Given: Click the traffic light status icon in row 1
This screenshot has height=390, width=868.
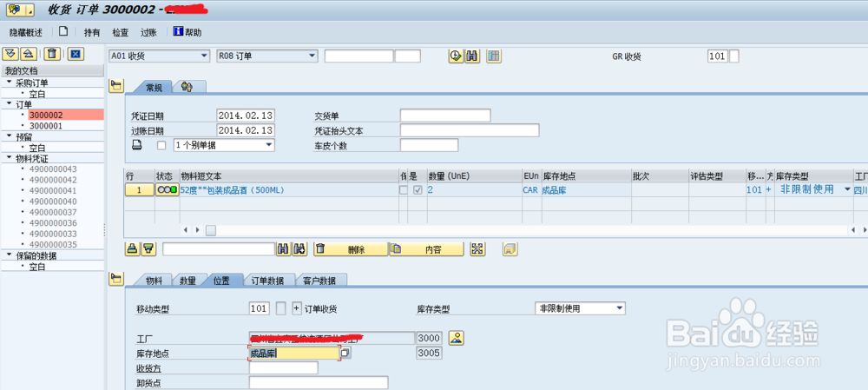Looking at the screenshot, I should (x=167, y=190).
